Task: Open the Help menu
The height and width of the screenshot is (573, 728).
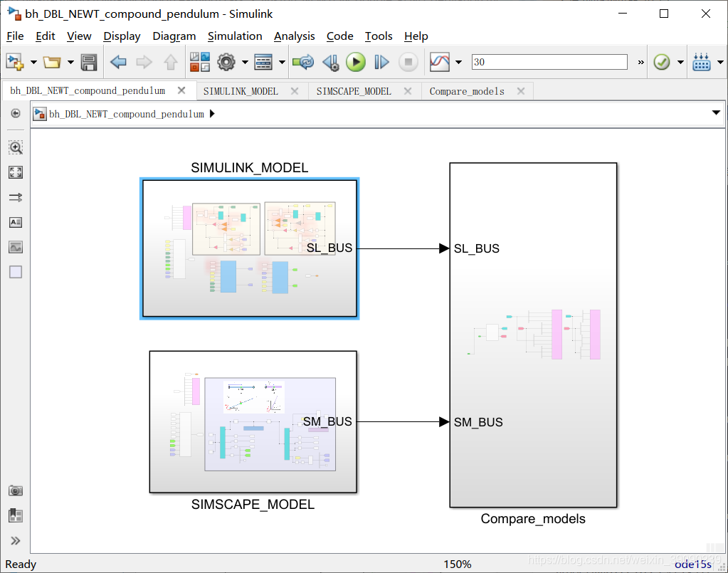Action: (x=416, y=36)
